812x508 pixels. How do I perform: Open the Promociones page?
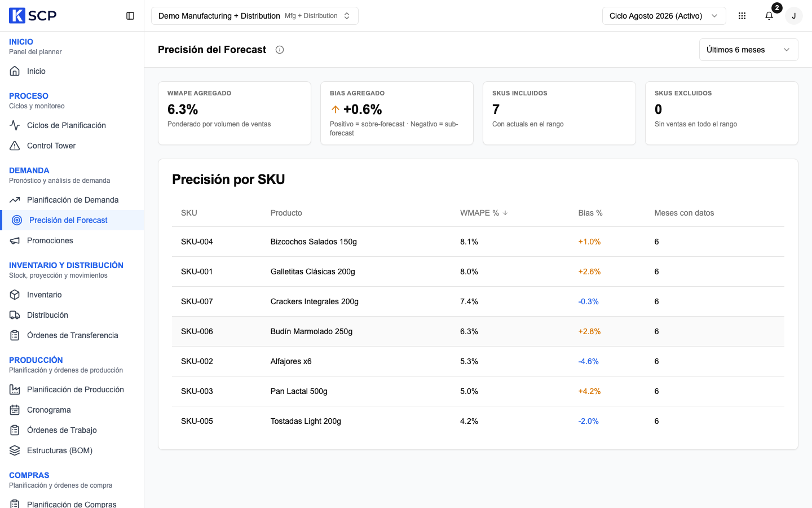[72, 240]
